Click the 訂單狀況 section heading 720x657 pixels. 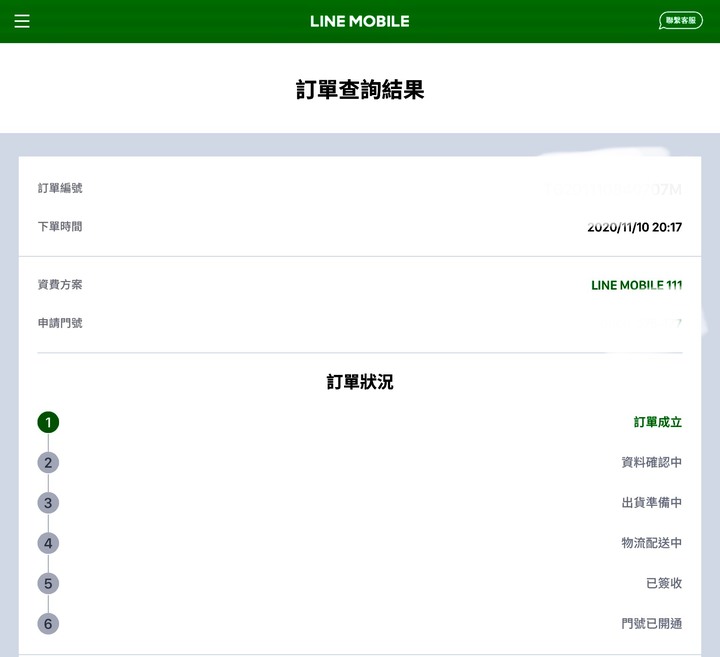point(360,382)
